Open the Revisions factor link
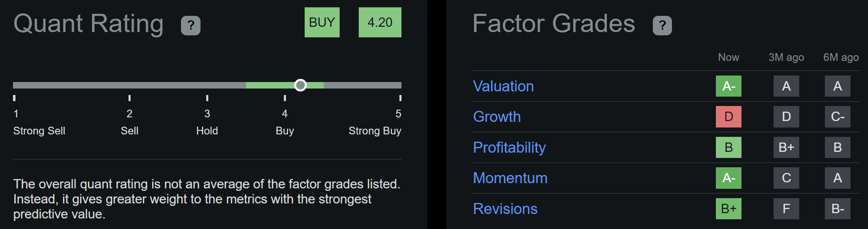The height and width of the screenshot is (229, 868). (505, 209)
